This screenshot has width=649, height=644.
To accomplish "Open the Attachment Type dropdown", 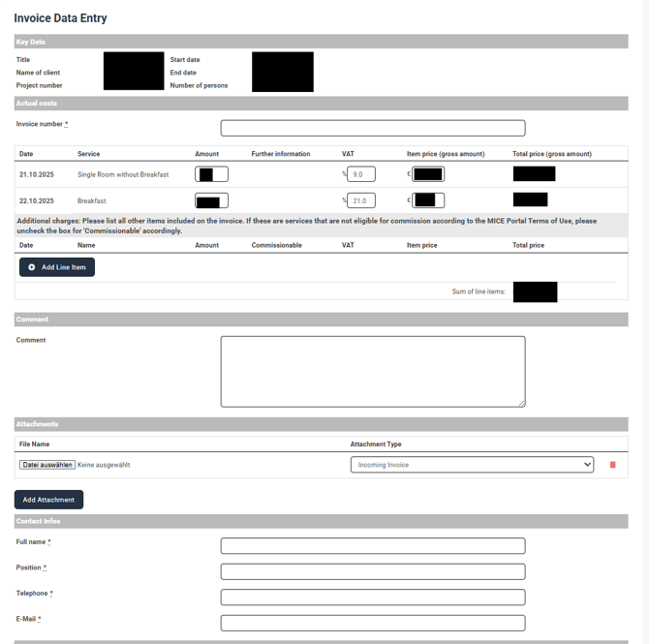I will click(471, 465).
